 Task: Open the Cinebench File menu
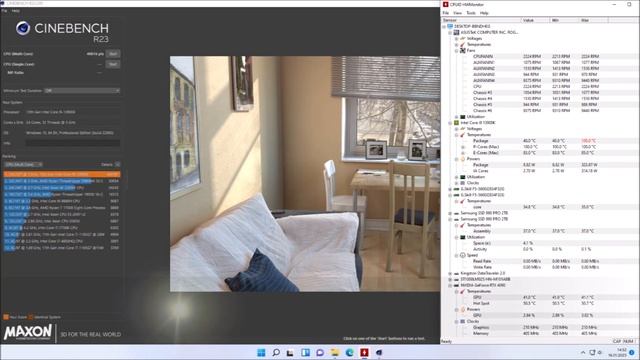(x=4, y=11)
